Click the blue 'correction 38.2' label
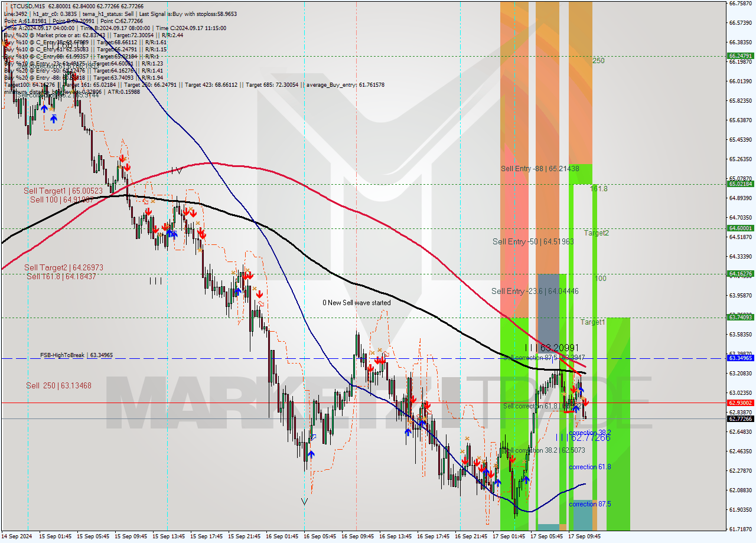 pos(590,433)
